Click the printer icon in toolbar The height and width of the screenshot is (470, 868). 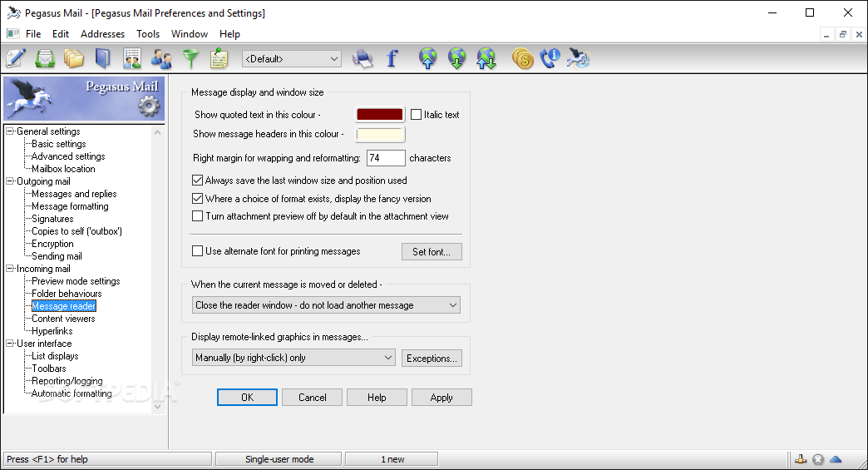click(x=362, y=59)
